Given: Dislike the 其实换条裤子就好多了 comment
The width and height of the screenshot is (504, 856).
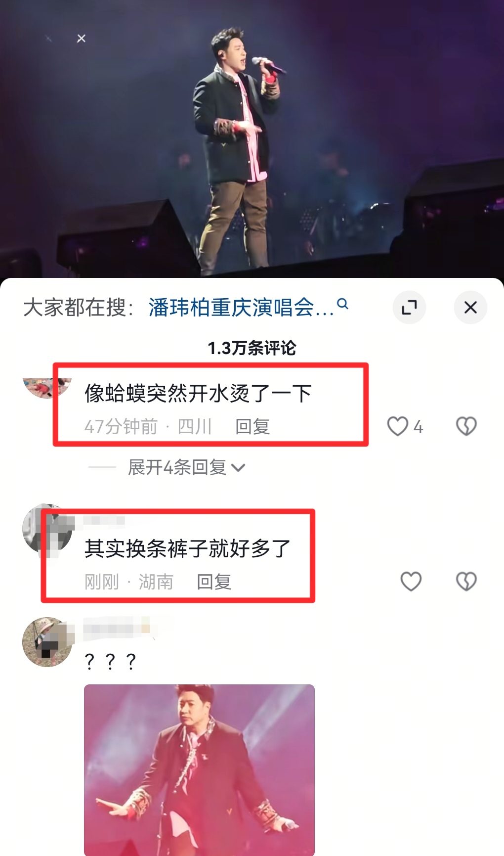Looking at the screenshot, I should click(466, 582).
